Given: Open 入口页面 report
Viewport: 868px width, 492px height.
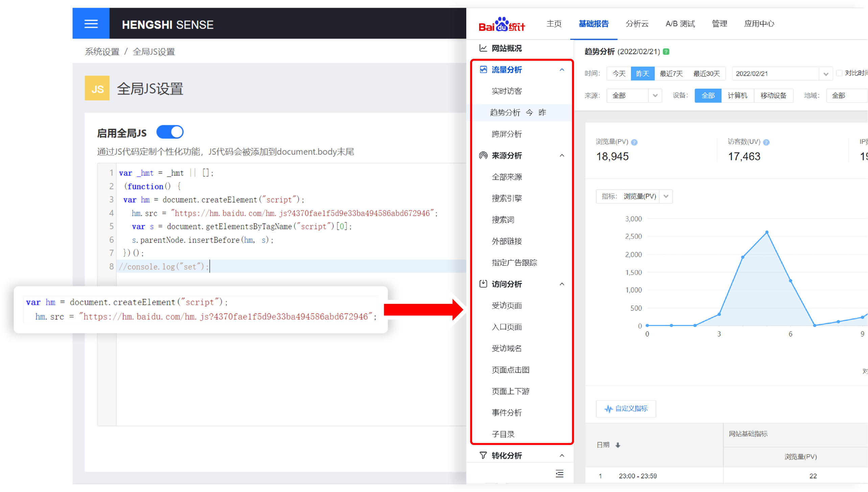Looking at the screenshot, I should coord(506,327).
